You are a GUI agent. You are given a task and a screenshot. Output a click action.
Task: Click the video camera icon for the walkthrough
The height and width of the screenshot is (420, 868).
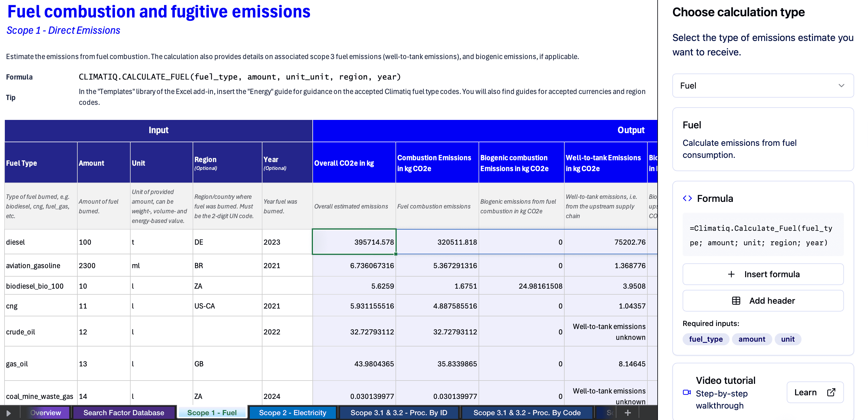687,392
